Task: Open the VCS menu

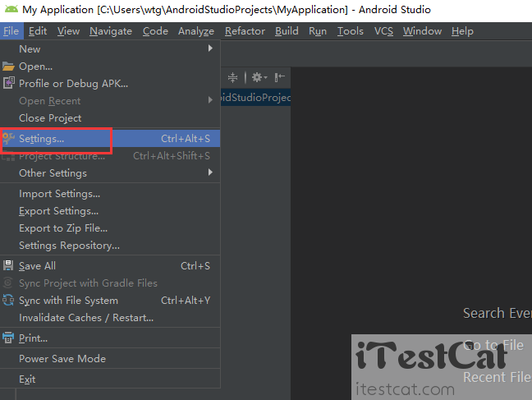Action: 383,31
